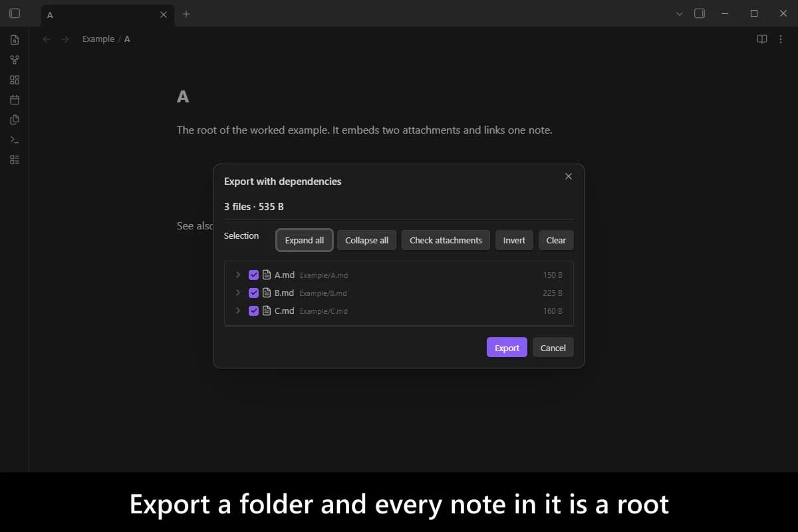This screenshot has width=798, height=532.
Task: Toggle the left sidebar icon
Action: tap(15, 13)
